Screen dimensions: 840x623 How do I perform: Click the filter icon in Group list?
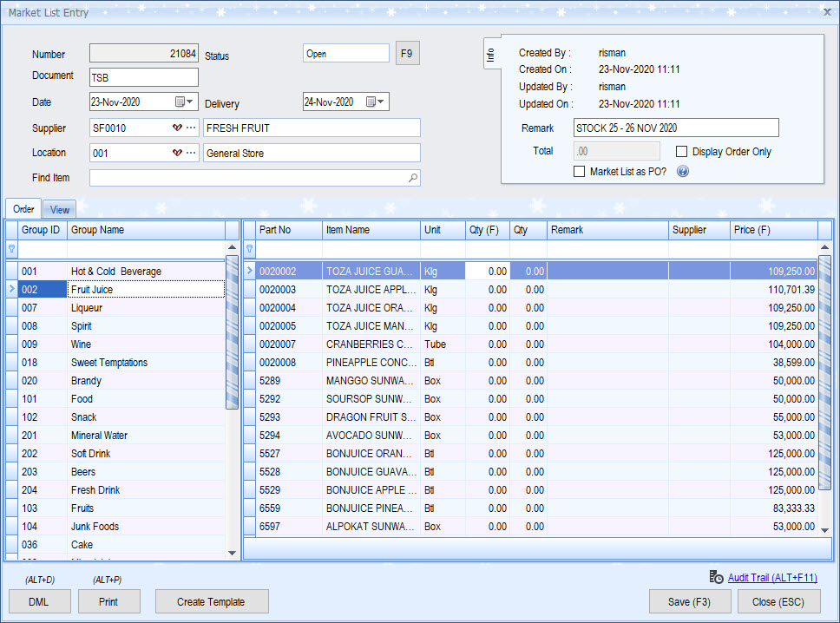click(11, 249)
